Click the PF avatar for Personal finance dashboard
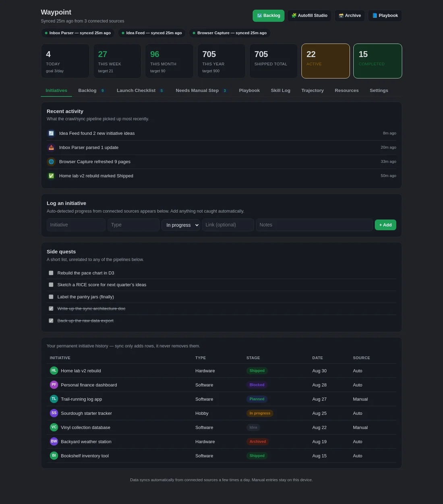Screen dimensions: 443x504 coord(54,385)
